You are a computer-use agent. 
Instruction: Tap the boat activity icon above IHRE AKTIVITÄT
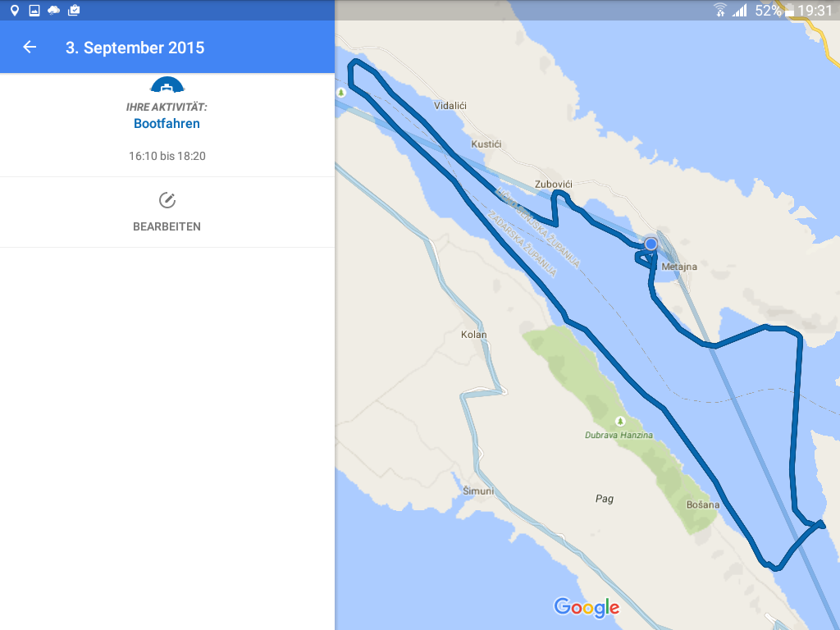pyautogui.click(x=167, y=85)
